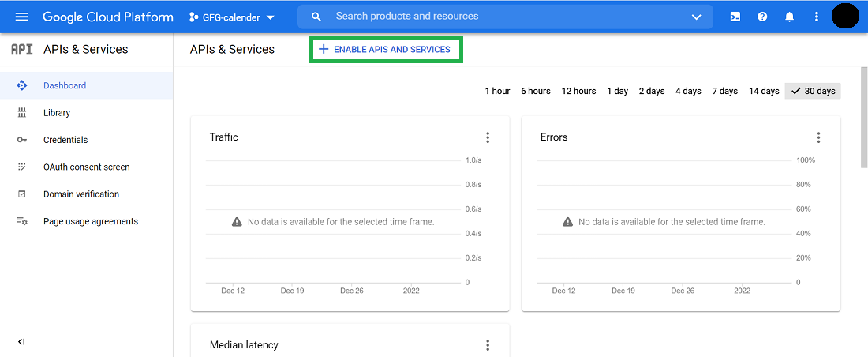Collapse the left sidebar panel
This screenshot has height=357, width=868.
[21, 341]
